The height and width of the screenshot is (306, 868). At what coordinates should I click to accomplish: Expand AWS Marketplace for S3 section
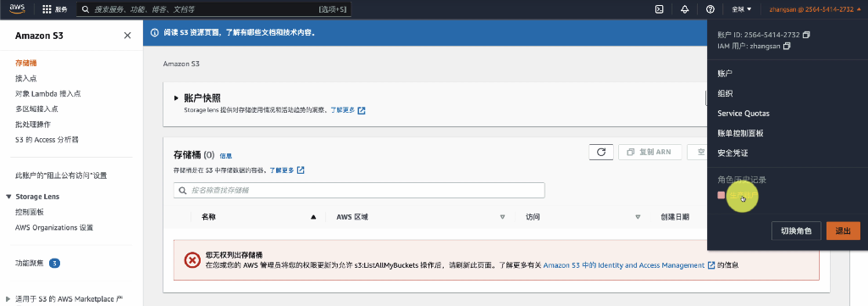(8, 299)
